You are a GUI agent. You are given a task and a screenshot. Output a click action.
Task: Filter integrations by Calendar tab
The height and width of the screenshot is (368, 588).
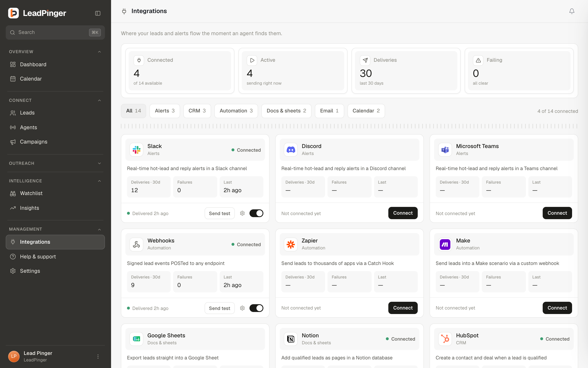366,111
